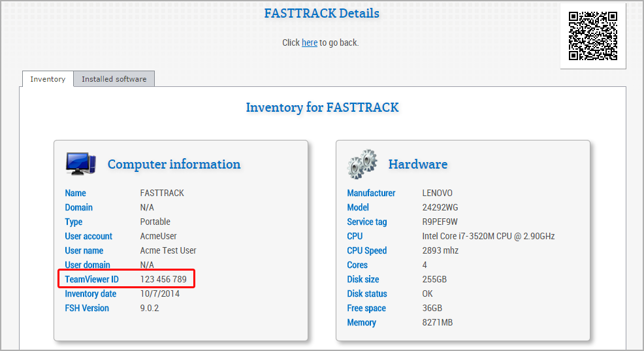Click the computer monitor icon
The height and width of the screenshot is (351, 644).
pos(81,163)
